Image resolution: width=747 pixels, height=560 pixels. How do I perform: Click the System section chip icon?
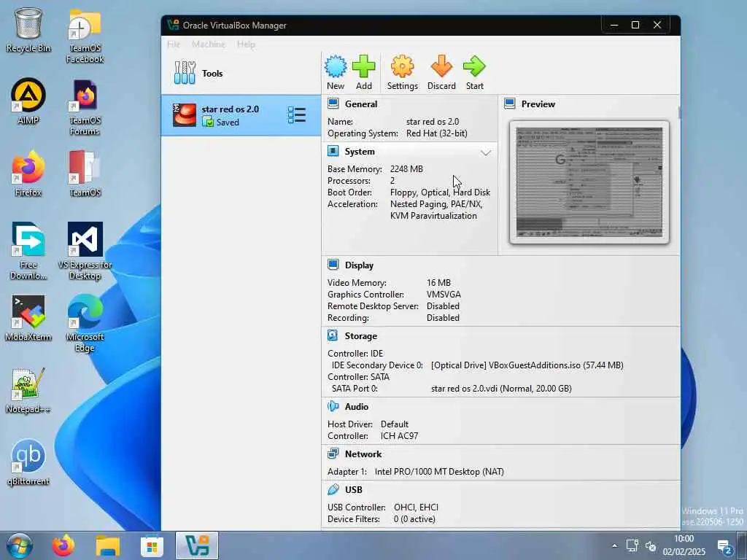[x=333, y=152]
